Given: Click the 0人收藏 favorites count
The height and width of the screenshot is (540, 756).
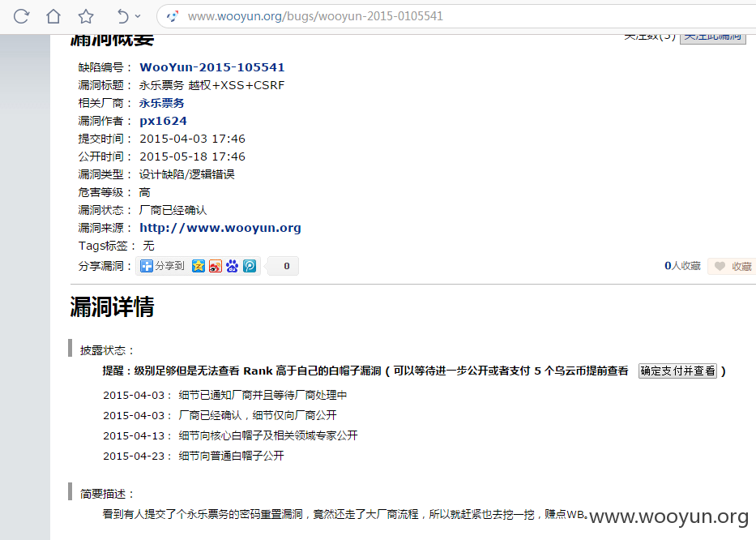Looking at the screenshot, I should point(682,266).
